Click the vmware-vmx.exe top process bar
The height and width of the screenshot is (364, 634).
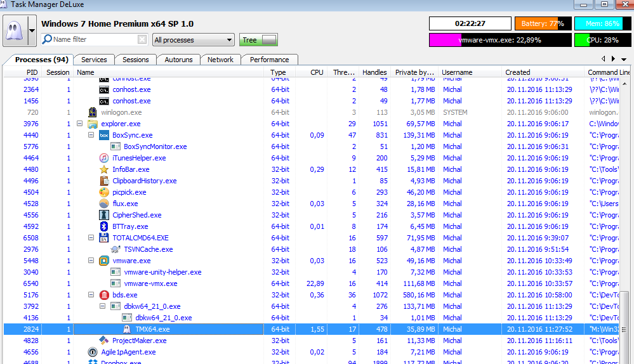(500, 40)
